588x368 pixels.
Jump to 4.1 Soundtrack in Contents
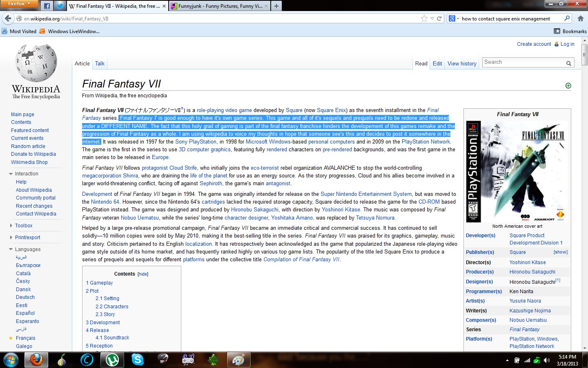[112, 338]
